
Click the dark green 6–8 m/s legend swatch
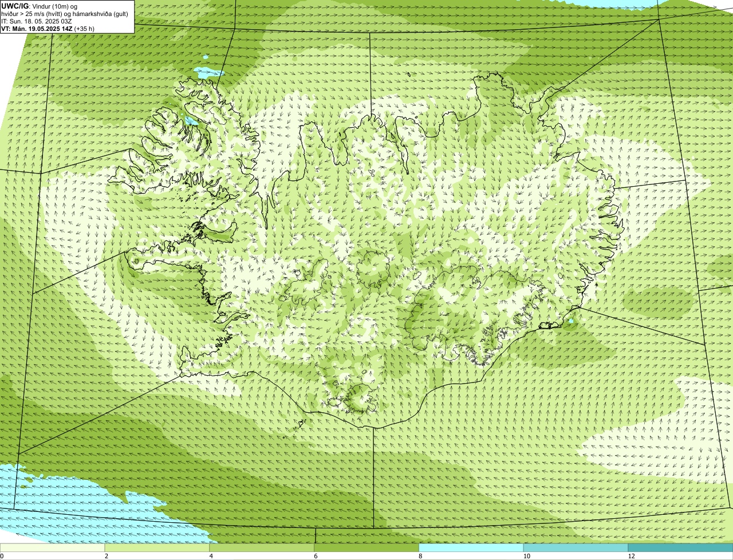pyautogui.click(x=367, y=548)
